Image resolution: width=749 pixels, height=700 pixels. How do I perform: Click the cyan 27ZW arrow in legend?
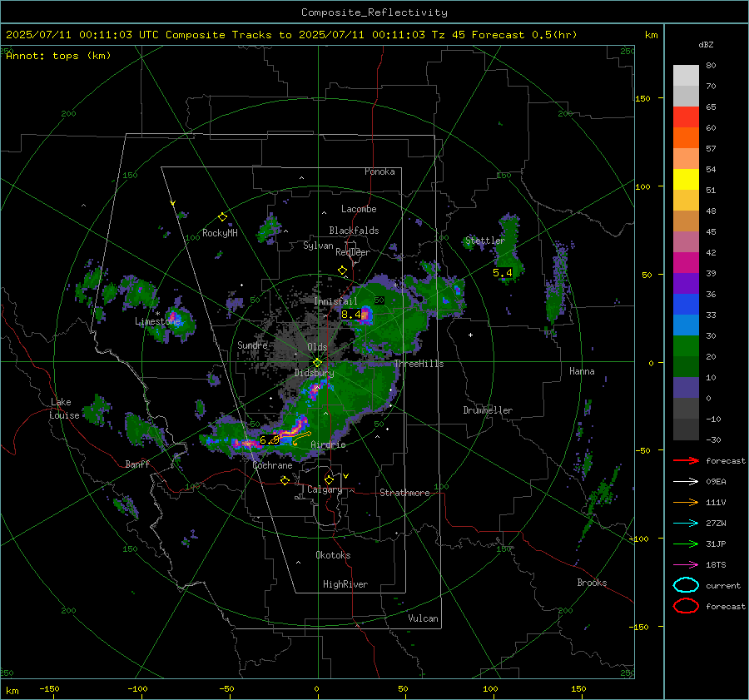[x=686, y=523]
